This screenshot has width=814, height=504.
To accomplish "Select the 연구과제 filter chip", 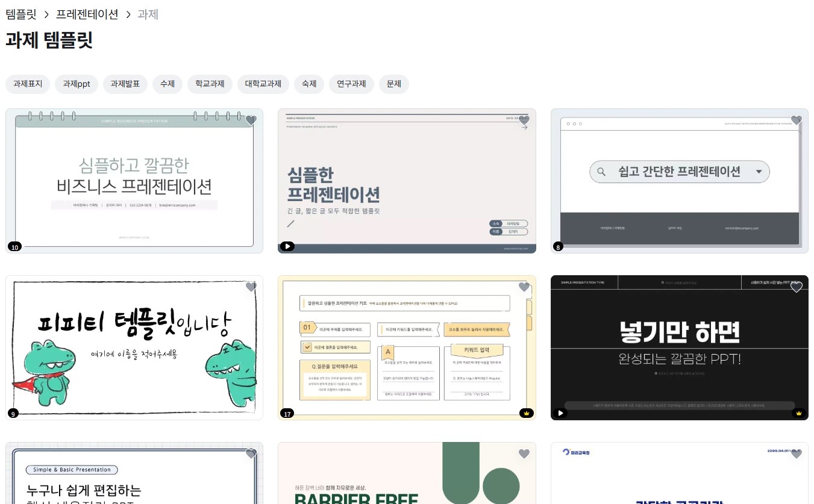I will tap(352, 84).
